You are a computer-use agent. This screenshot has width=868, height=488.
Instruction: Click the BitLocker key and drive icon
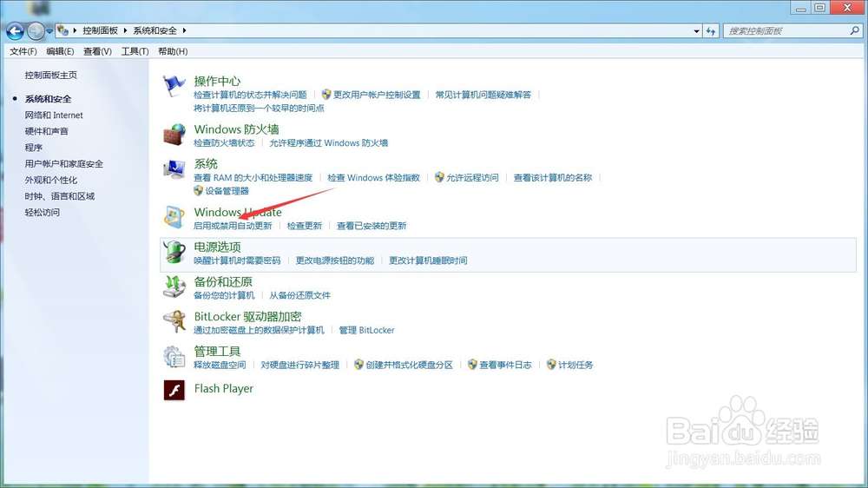(174, 322)
